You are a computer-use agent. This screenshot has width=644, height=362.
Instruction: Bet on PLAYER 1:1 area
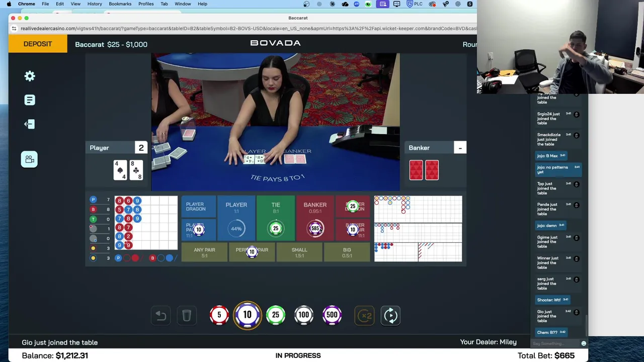236,219
